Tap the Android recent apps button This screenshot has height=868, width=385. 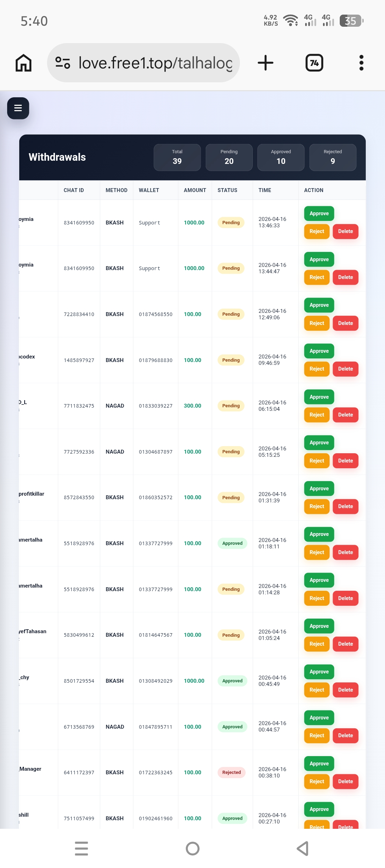82,848
